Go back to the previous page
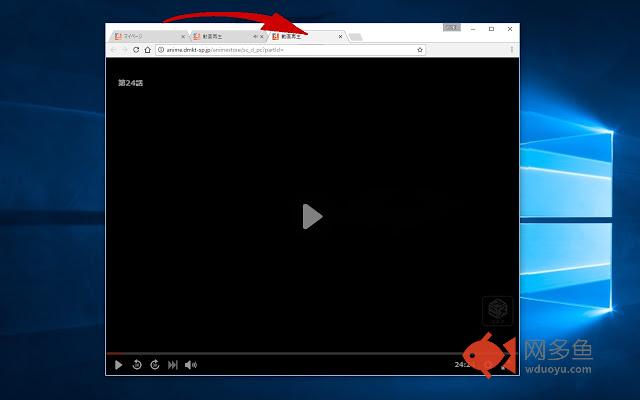The image size is (640, 400). click(x=113, y=50)
